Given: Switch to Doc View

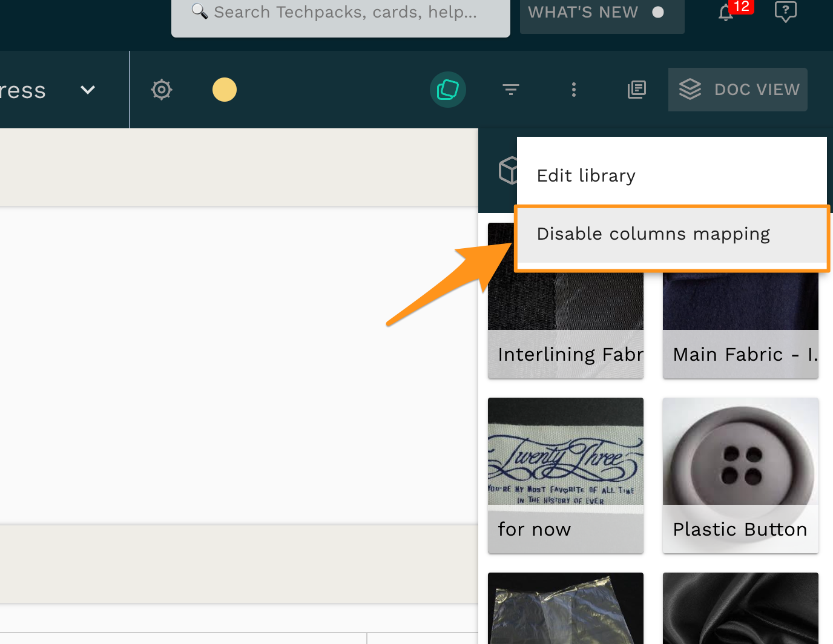Looking at the screenshot, I should click(737, 90).
